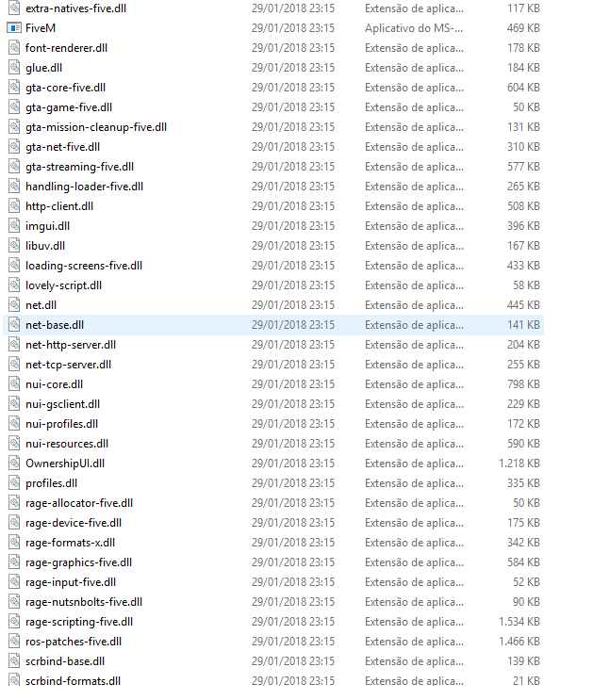Click the 604 KB size of gta-core-five.dll

tap(523, 88)
